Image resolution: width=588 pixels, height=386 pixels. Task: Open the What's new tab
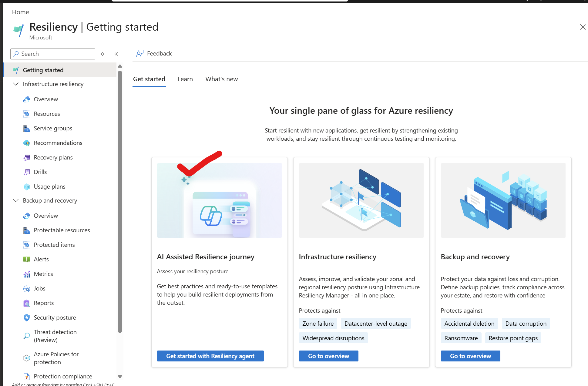tap(222, 79)
